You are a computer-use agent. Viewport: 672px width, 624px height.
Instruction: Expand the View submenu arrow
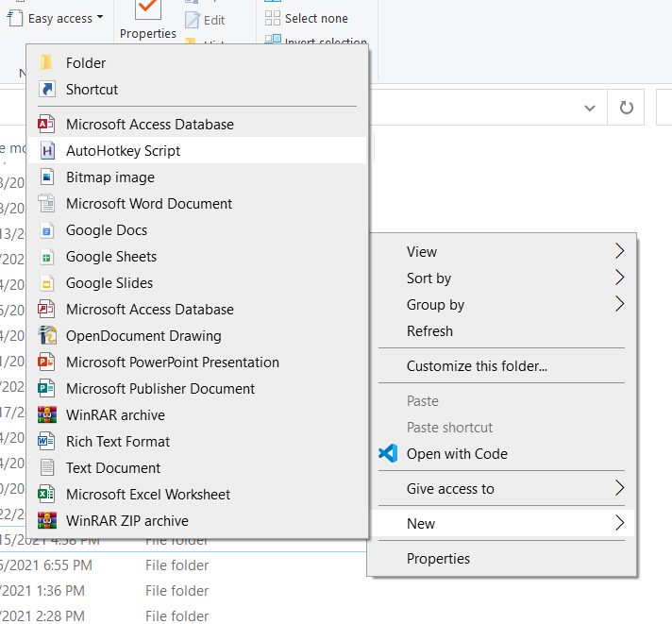620,251
